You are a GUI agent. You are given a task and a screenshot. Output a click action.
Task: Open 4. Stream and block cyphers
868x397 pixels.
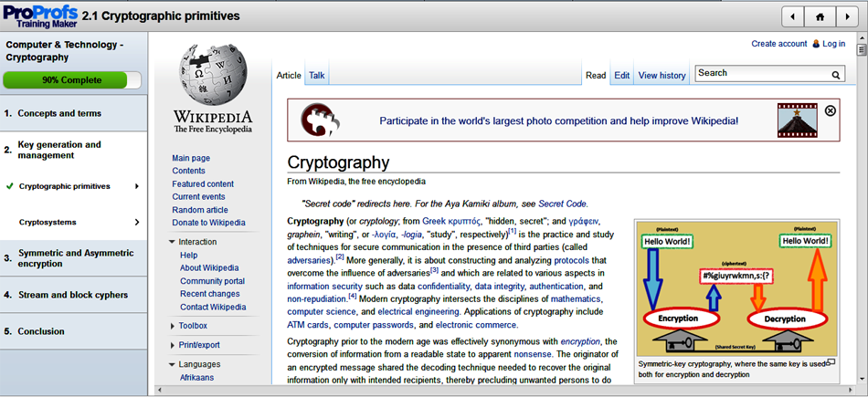74,295
